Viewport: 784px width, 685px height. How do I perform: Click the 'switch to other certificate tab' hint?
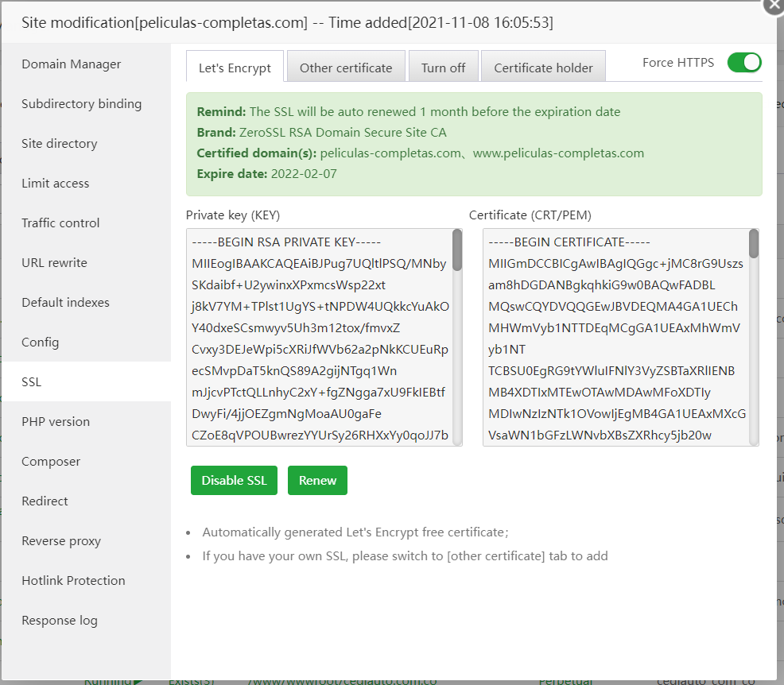click(x=405, y=556)
